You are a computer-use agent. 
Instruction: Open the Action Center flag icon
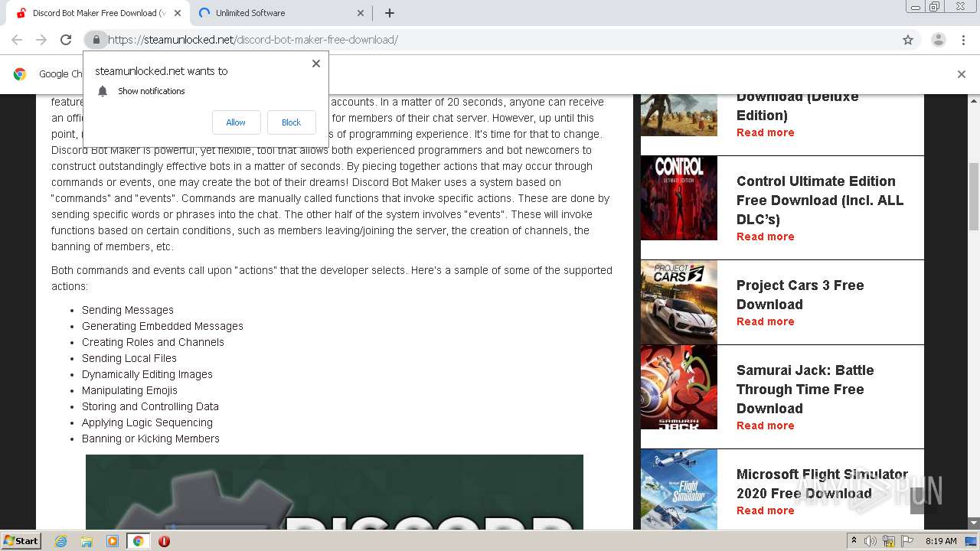tap(907, 541)
